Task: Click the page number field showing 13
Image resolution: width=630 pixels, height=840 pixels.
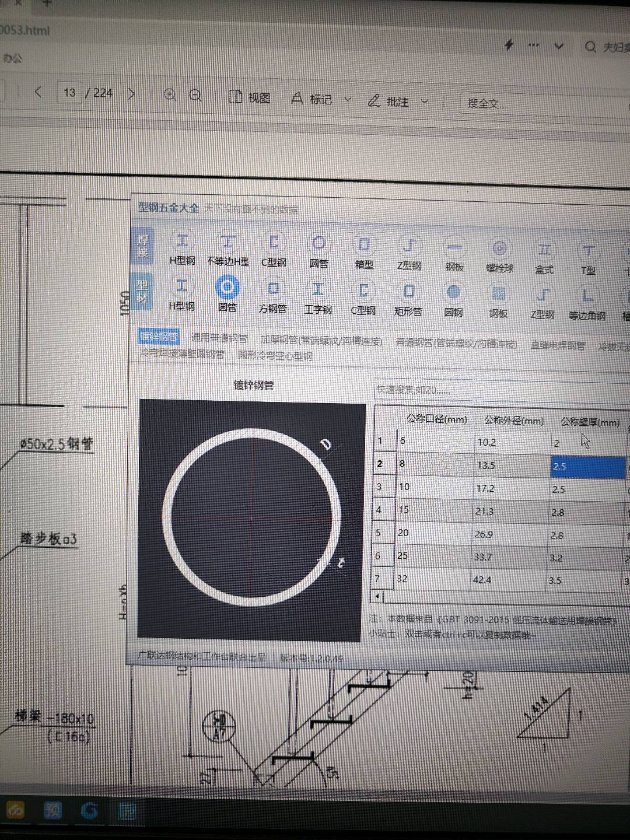Action: (x=69, y=92)
